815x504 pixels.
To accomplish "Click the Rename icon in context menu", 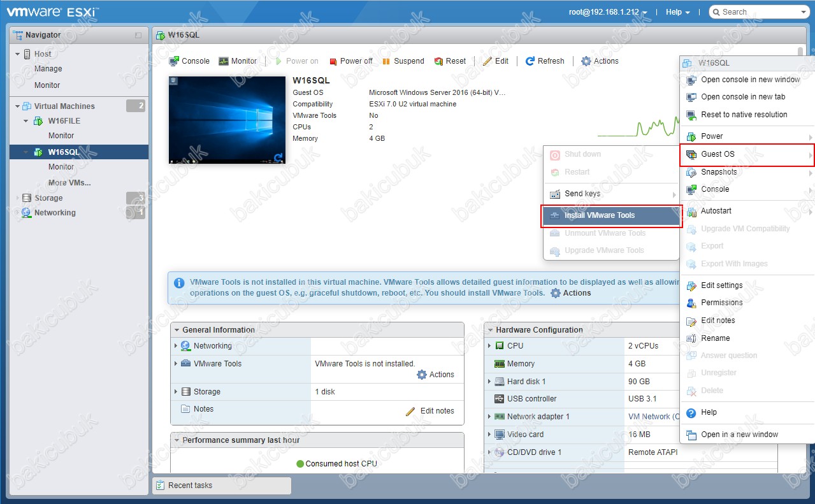I will [691, 338].
